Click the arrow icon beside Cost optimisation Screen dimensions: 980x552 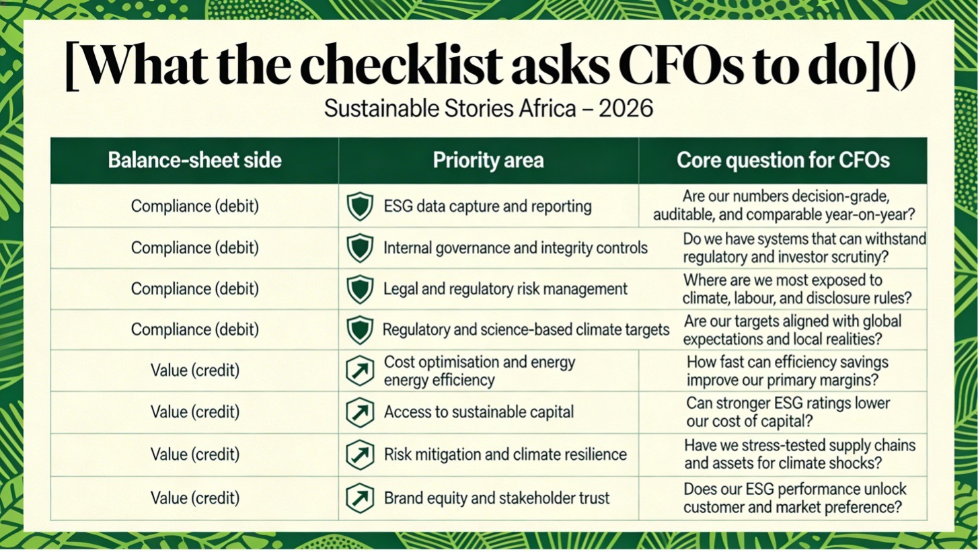[x=360, y=371]
